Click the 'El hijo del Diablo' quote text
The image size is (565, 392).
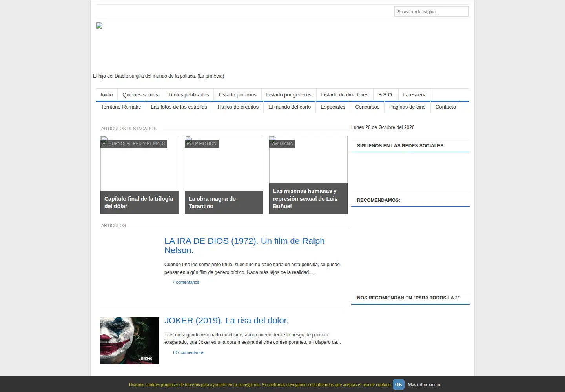[x=159, y=76]
